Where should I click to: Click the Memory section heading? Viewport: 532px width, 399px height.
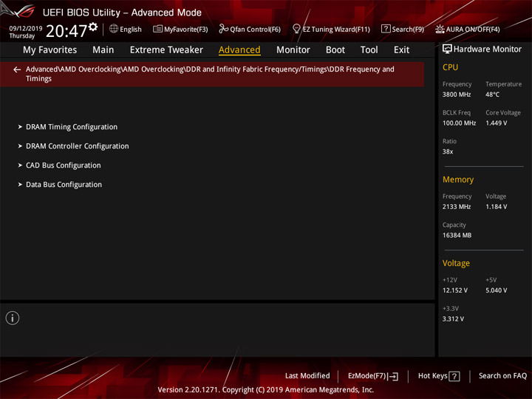click(x=458, y=180)
